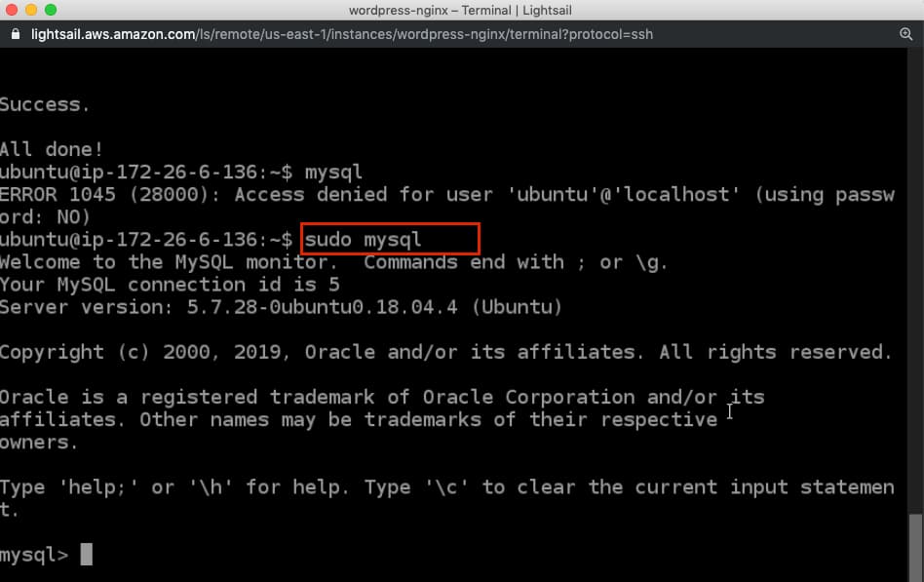Click the 'Success.' output line
924x582 pixels.
click(x=45, y=104)
